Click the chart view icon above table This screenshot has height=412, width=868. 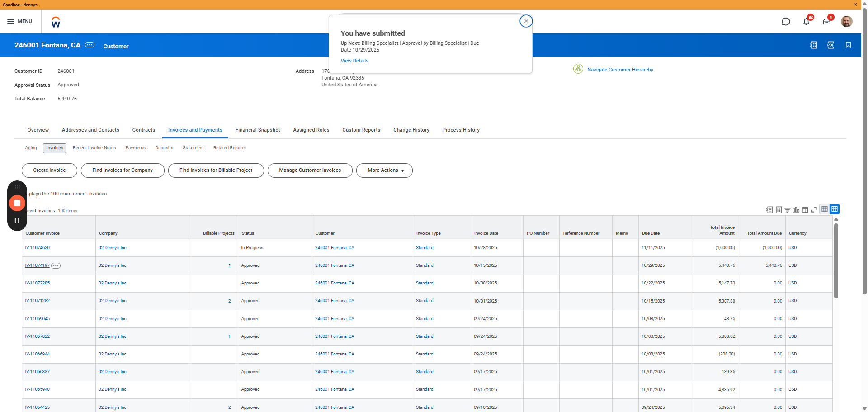[x=796, y=210]
